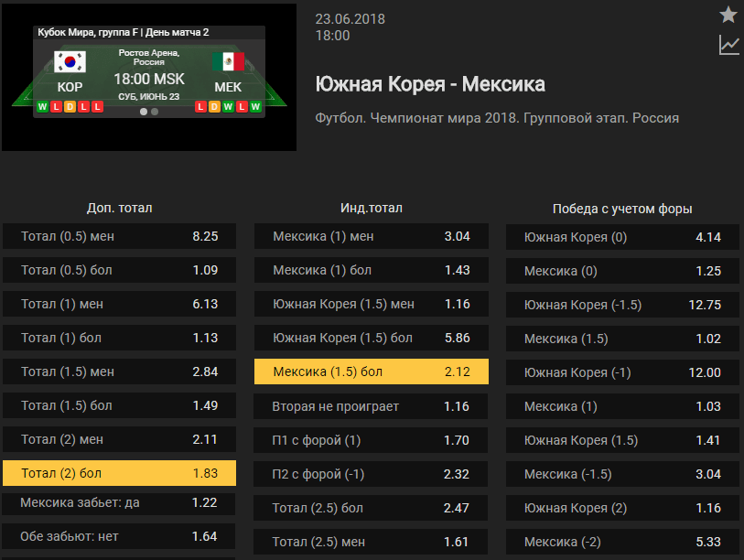Select Южная Корея (1.5) мен at 1.16
This screenshot has height=560, width=744.
pos(372,304)
